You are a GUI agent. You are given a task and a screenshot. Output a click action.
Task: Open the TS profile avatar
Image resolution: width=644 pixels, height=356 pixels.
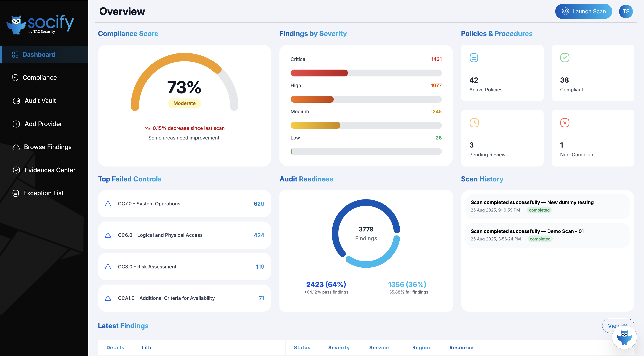(x=626, y=11)
